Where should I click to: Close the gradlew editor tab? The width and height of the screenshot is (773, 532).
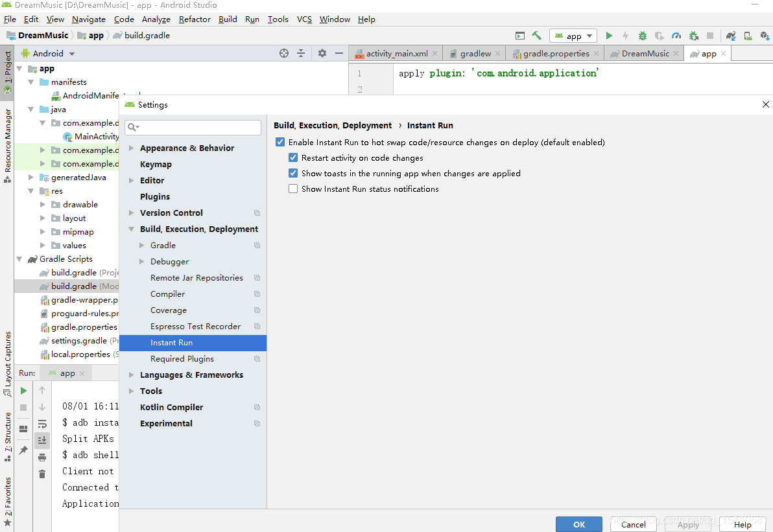[x=497, y=54]
